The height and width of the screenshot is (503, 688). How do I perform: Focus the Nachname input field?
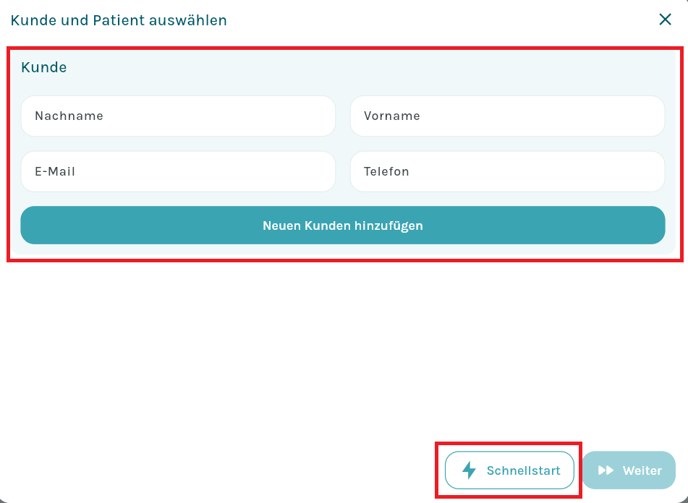(x=178, y=116)
